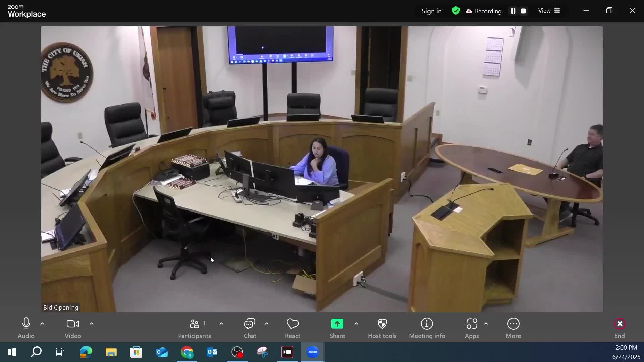The height and width of the screenshot is (362, 644).
Task: Open OBS Studio from the taskbar
Action: [237, 352]
